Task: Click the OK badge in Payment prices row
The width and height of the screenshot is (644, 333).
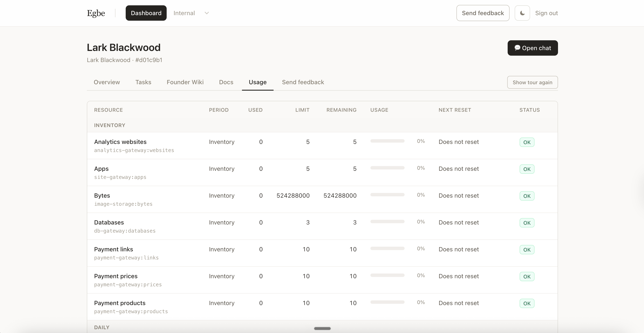Action: (527, 277)
